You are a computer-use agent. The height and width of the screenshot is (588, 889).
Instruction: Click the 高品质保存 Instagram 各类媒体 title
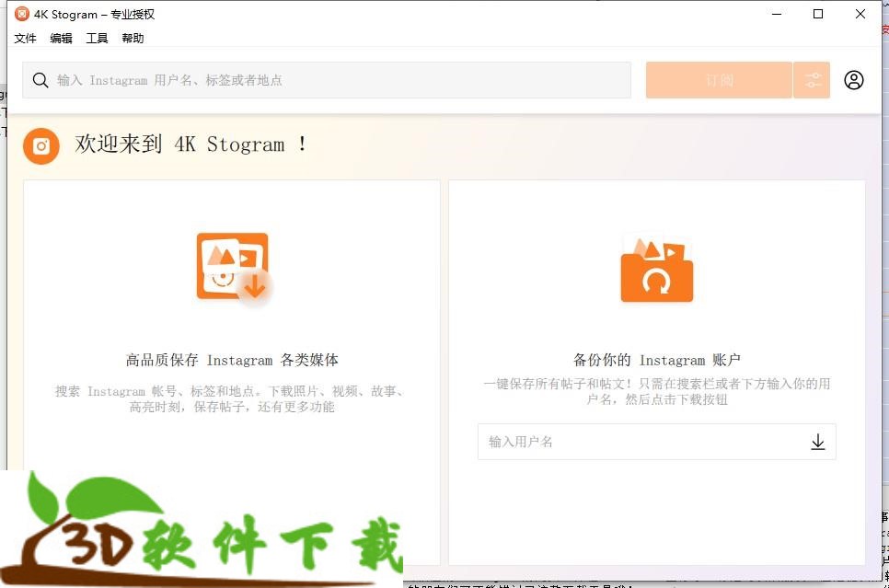(232, 360)
